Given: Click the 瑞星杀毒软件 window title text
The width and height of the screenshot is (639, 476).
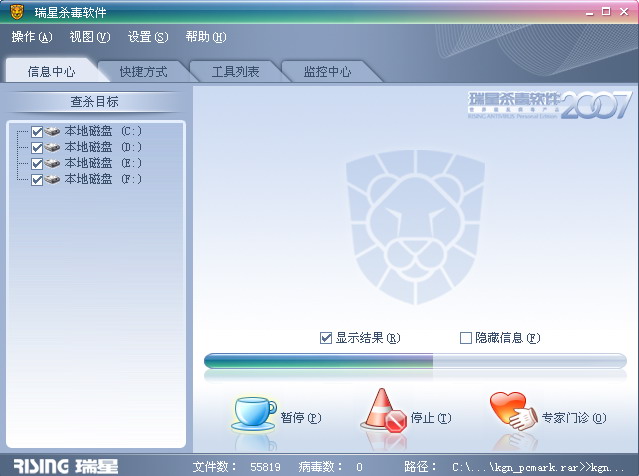Looking at the screenshot, I should (x=71, y=13).
